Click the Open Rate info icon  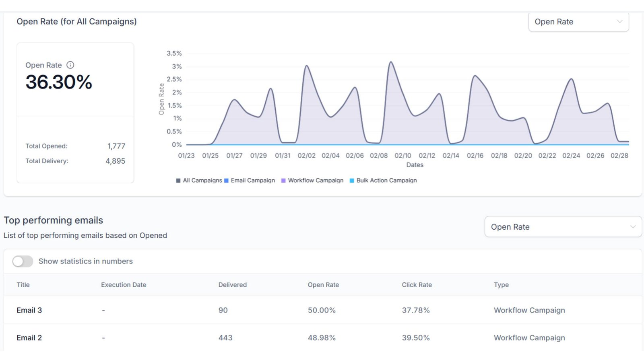(70, 65)
